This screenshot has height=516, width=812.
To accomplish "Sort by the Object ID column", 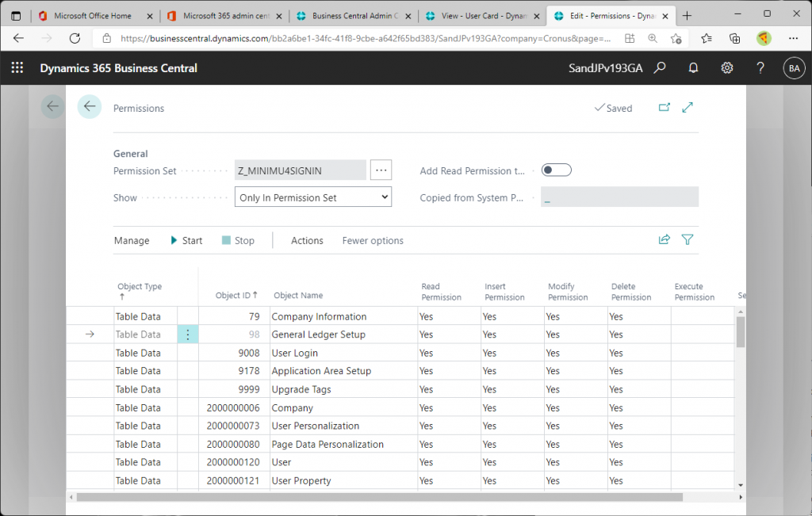I will coord(236,295).
